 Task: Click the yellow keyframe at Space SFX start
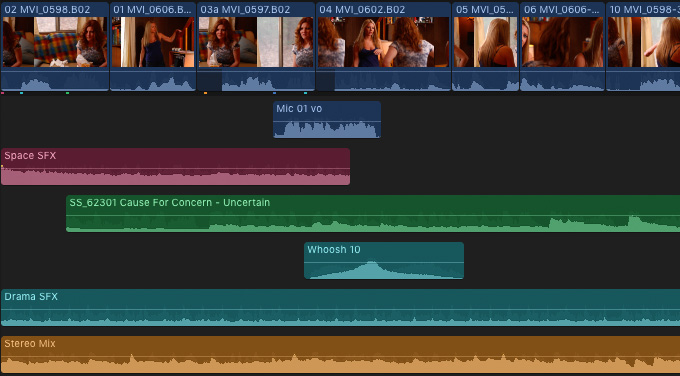tap(2, 166)
